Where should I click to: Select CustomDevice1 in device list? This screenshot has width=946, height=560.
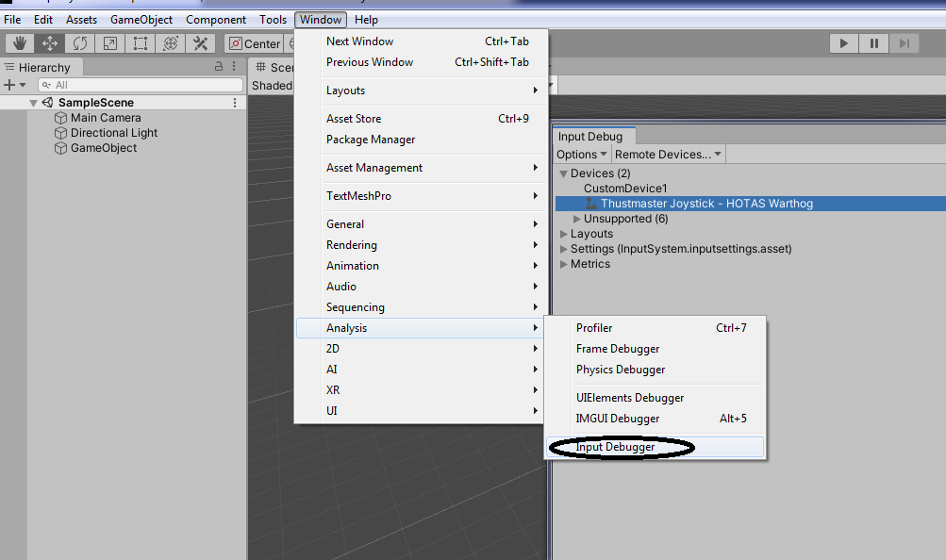tap(625, 188)
